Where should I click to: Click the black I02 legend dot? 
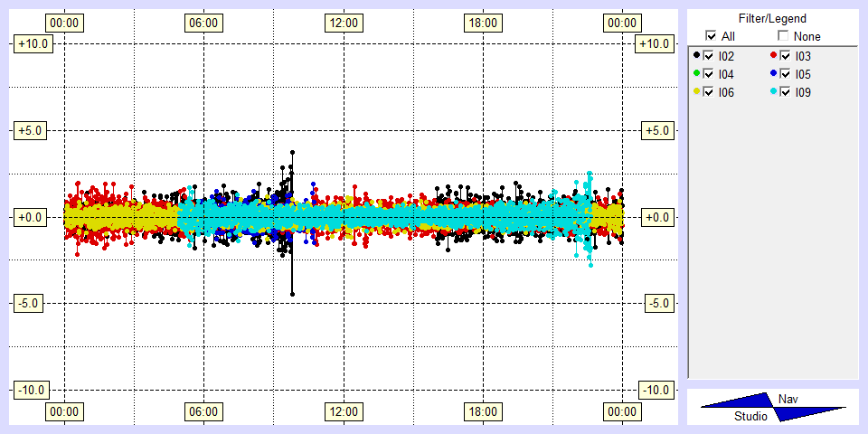tap(696, 56)
